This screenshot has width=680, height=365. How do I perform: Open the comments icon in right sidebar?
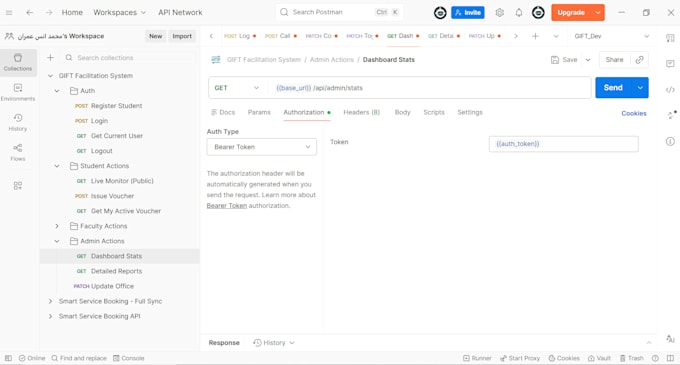[x=670, y=64]
